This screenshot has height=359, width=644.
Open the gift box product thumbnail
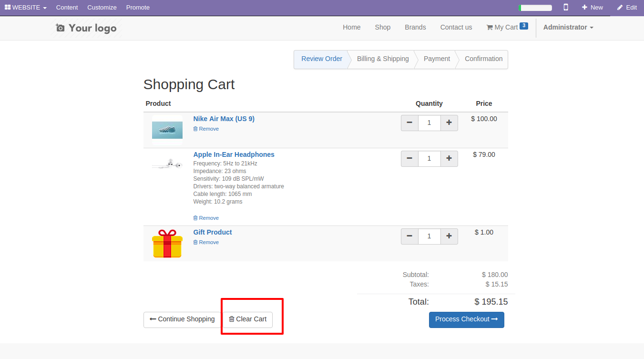[x=167, y=244]
